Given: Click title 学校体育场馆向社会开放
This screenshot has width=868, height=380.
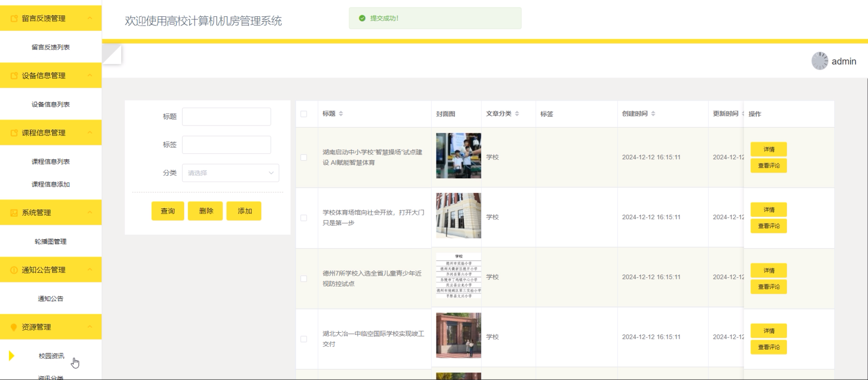Looking at the screenshot, I should point(373,217).
